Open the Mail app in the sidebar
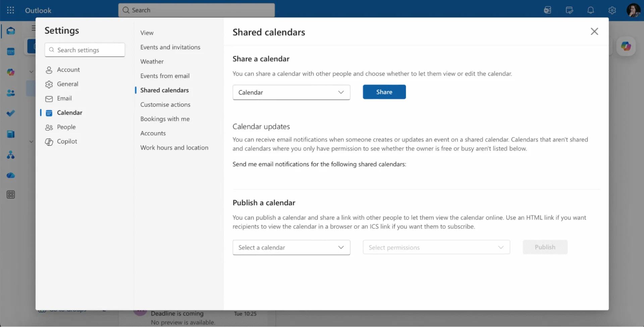This screenshot has height=327, width=644. [x=11, y=31]
